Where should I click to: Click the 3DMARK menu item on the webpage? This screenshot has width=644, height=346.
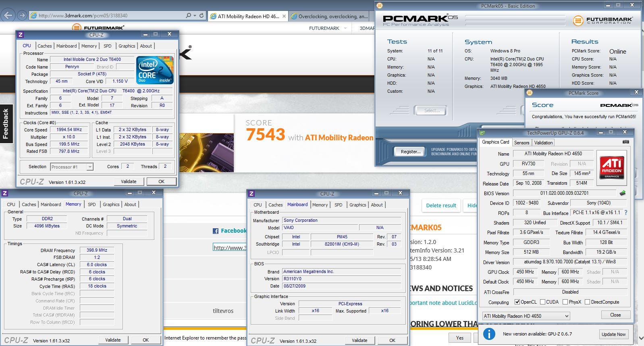click(367, 28)
